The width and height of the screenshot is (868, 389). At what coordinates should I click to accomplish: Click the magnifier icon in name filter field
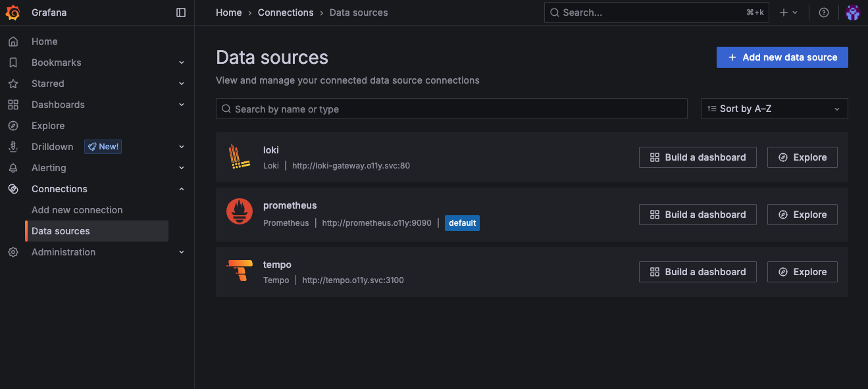tap(226, 109)
